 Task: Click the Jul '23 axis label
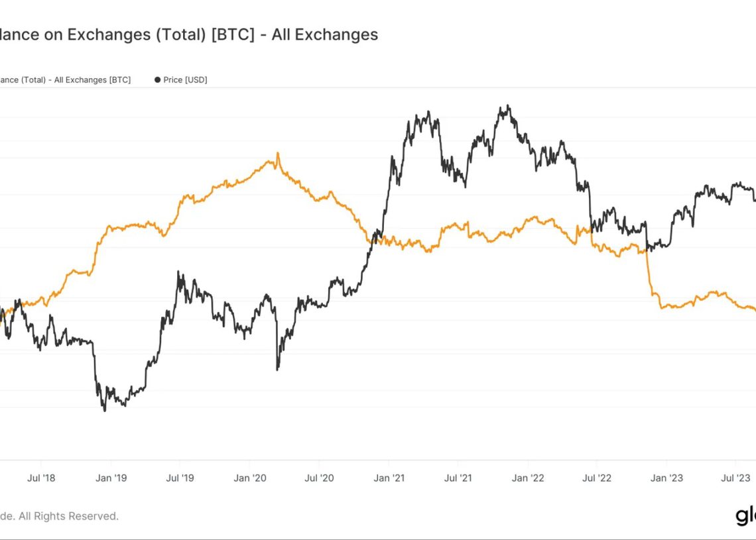(735, 477)
